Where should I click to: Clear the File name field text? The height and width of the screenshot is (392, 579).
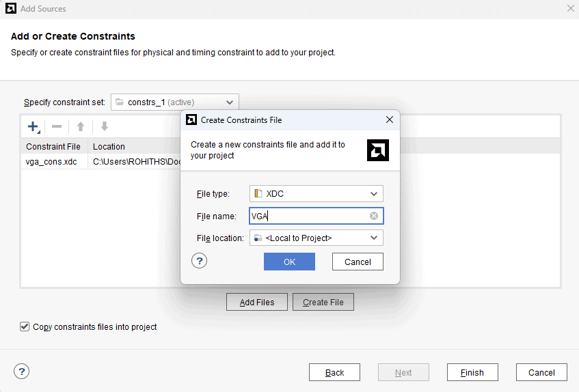click(374, 216)
